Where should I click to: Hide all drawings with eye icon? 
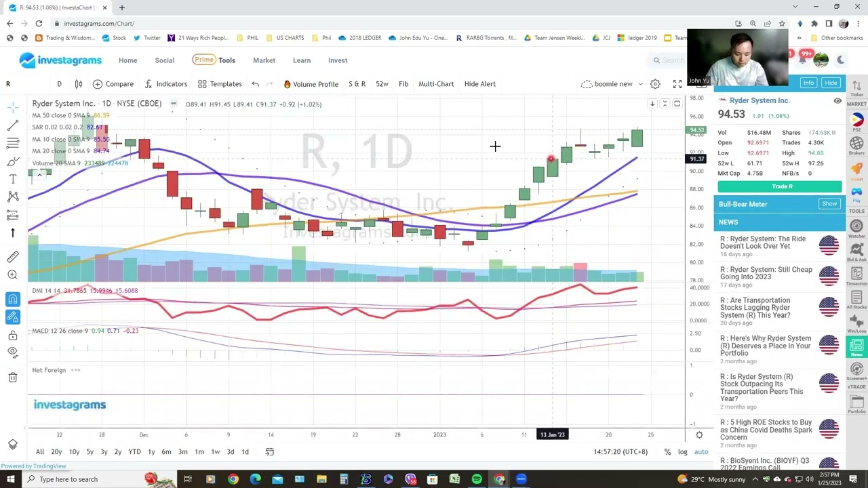point(12,352)
